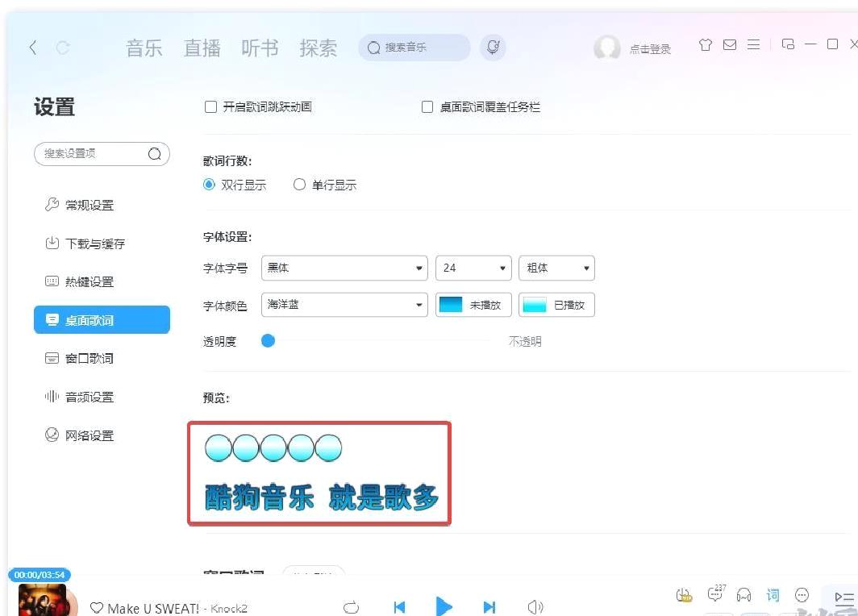
Task: Open the headphone sound effects icon
Action: coord(743,595)
